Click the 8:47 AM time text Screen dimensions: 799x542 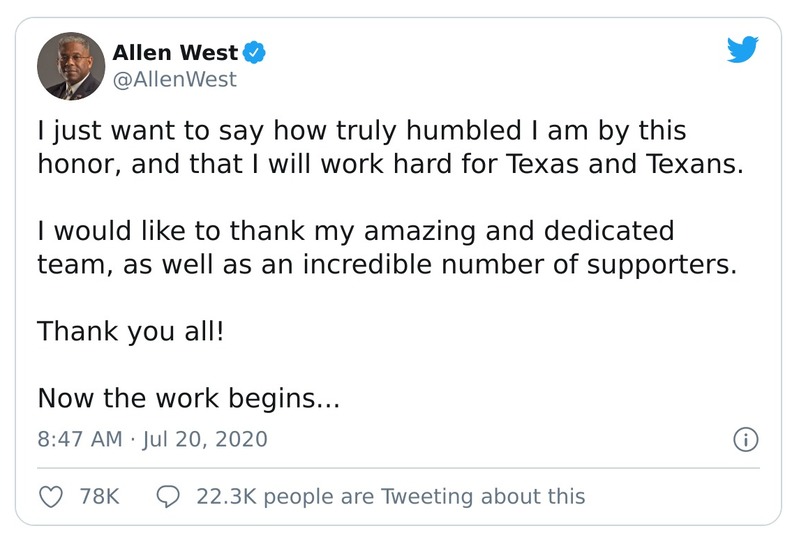click(79, 439)
